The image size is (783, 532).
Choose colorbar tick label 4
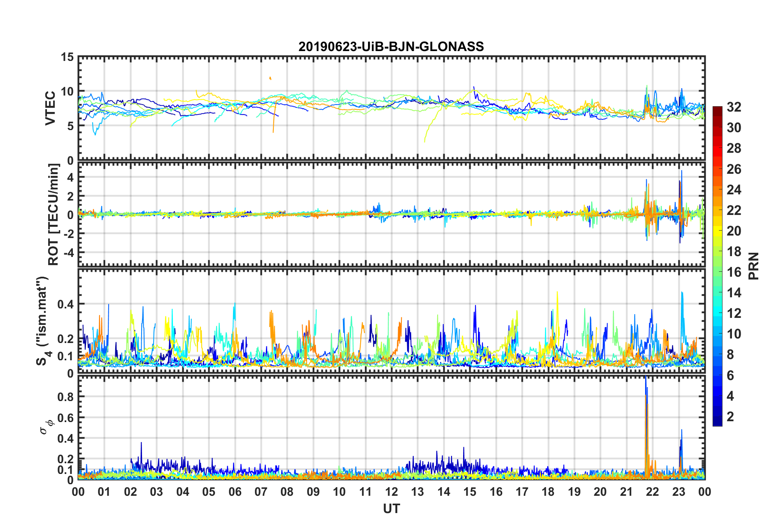730,396
